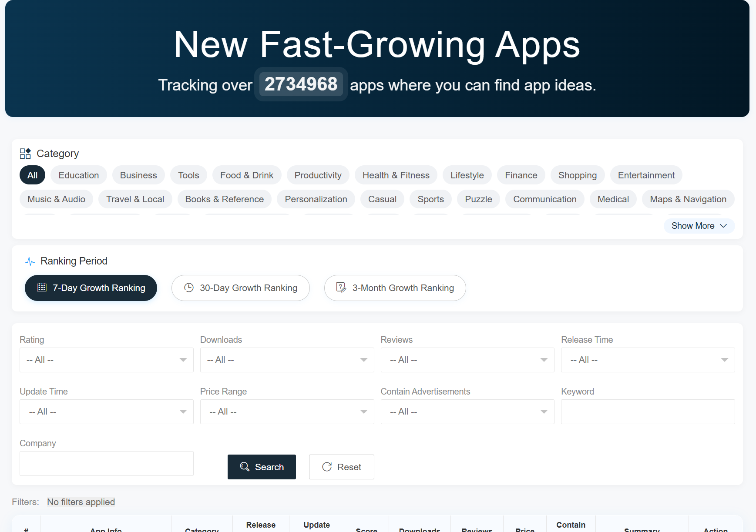Open the Contain Advertisements dropdown
756x532 pixels.
[467, 412]
